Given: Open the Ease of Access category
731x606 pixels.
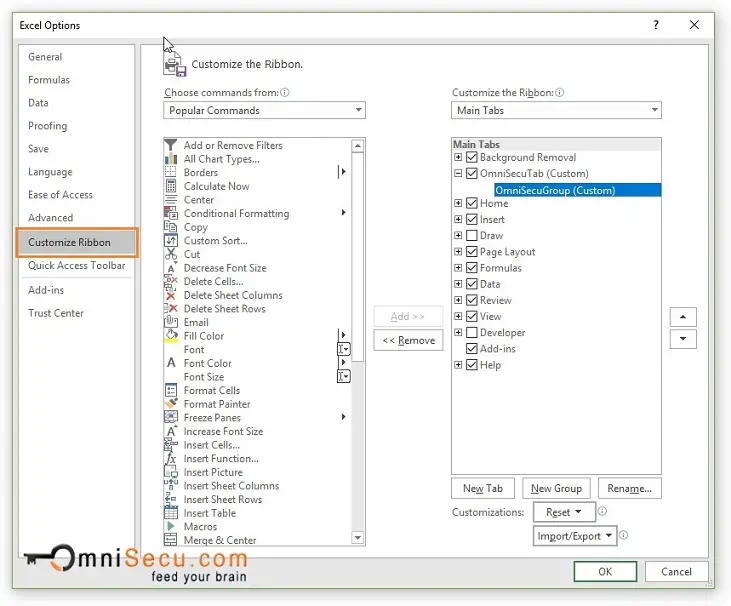Looking at the screenshot, I should coord(61,195).
